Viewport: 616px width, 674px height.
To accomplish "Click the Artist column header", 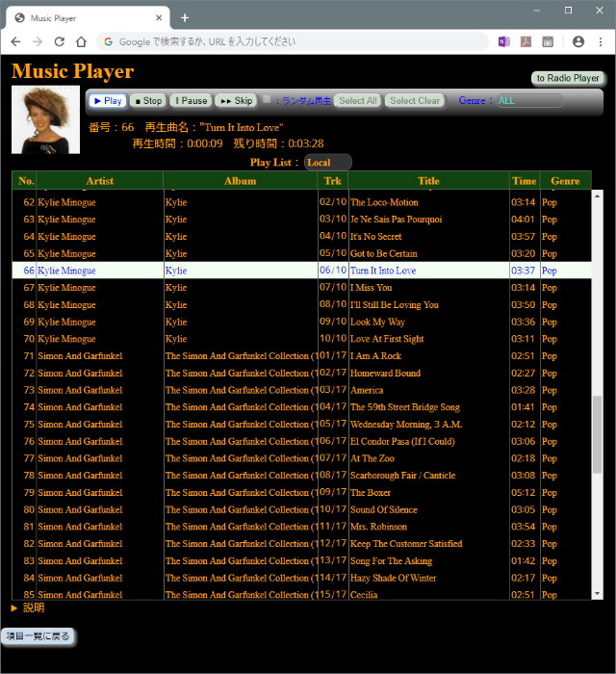I will point(100,181).
